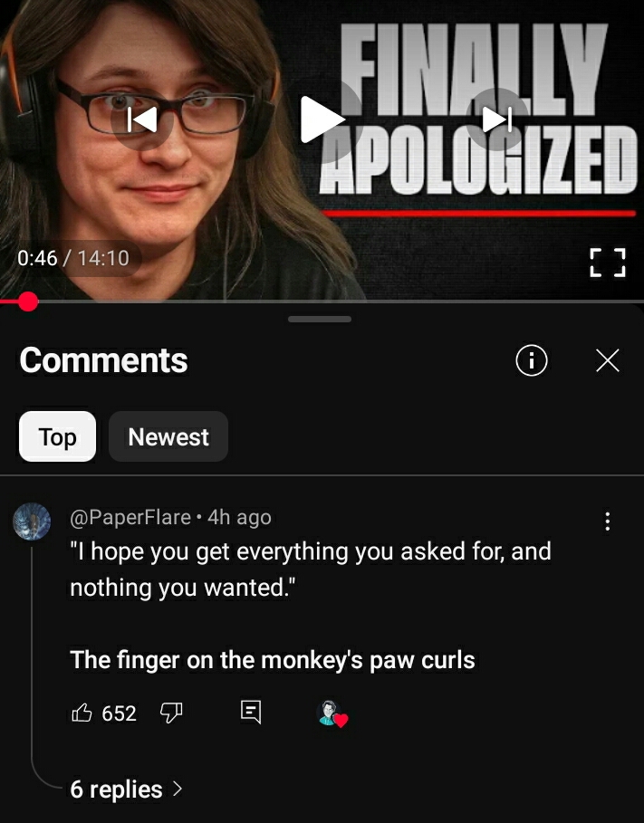
Task: Tap the comments panel drag handle
Action: point(320,319)
